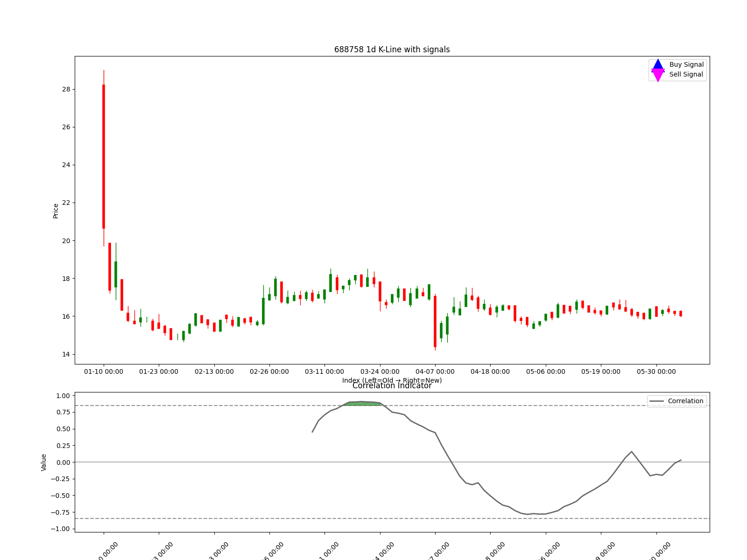This screenshot has width=747, height=560.
Task: Select the 'Sell Signal' legend label
Action: pos(686,74)
